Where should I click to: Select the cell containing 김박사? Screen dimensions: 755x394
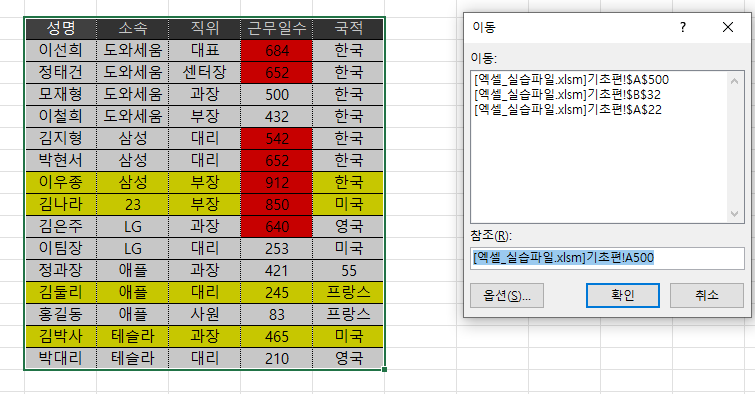(61, 337)
